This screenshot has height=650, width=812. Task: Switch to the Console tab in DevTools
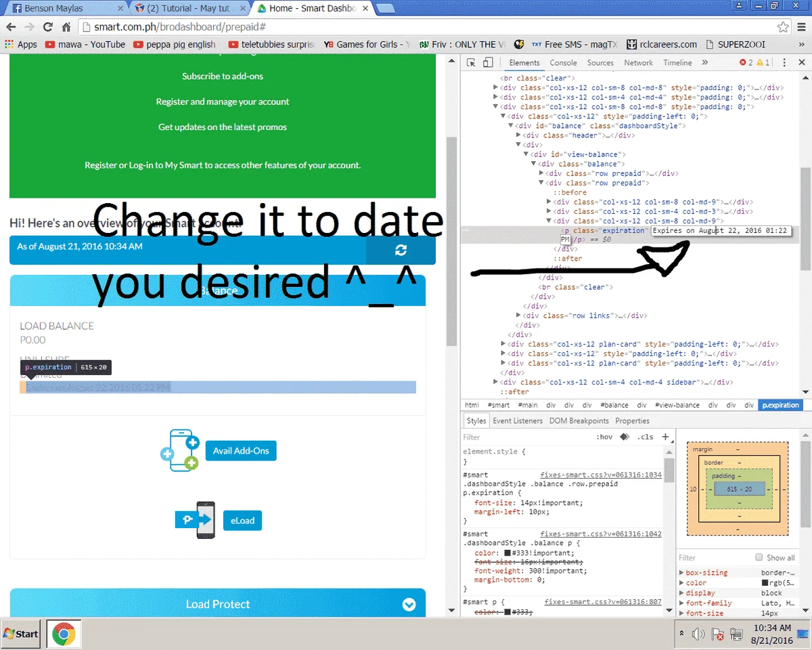pyautogui.click(x=563, y=62)
